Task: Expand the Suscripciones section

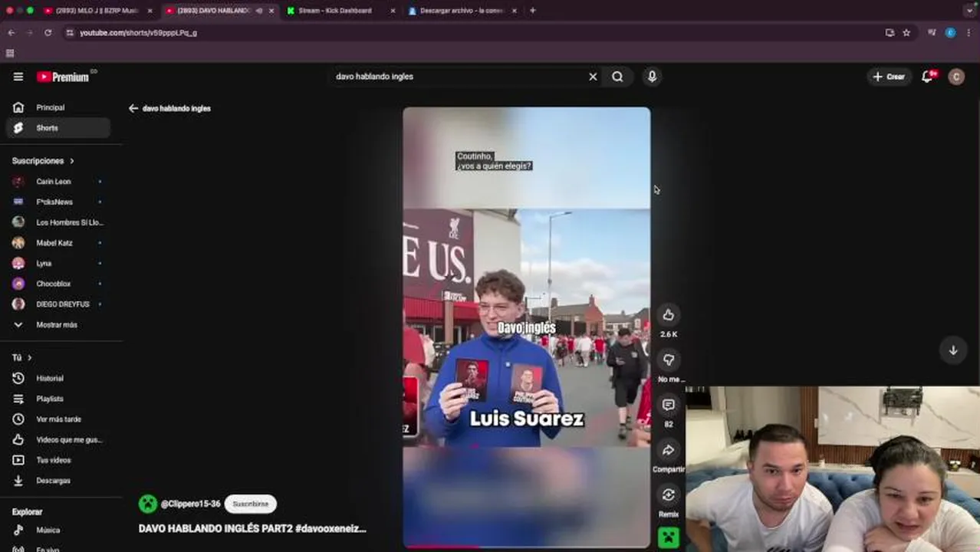Action: (43, 161)
